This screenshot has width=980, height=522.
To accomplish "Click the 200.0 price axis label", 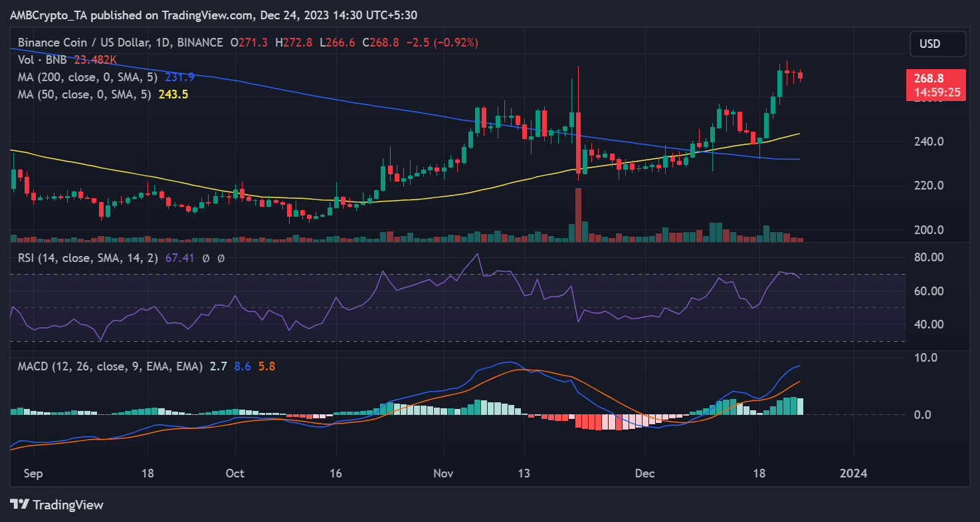I will (x=928, y=230).
